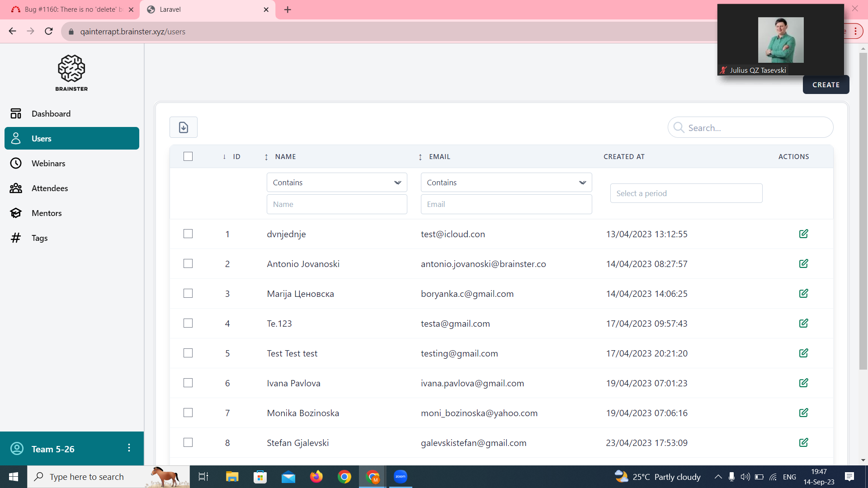Open Zoom from the taskbar
868x488 pixels.
coord(400,477)
